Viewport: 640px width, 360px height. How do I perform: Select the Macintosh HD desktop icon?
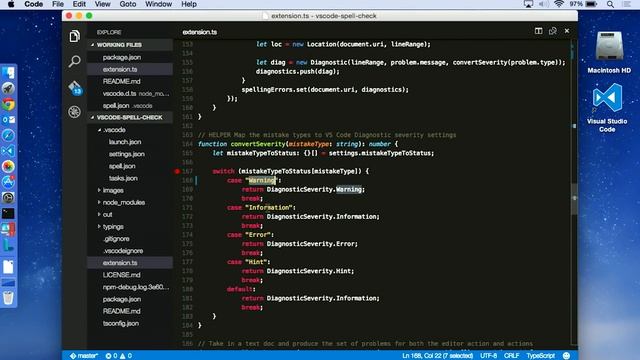click(x=609, y=52)
